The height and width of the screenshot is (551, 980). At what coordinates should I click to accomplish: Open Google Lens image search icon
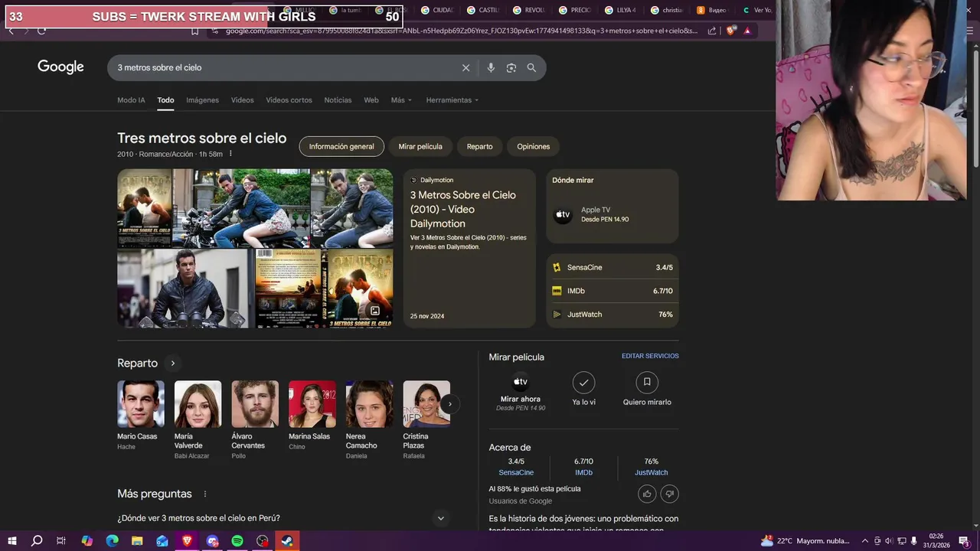coord(511,68)
